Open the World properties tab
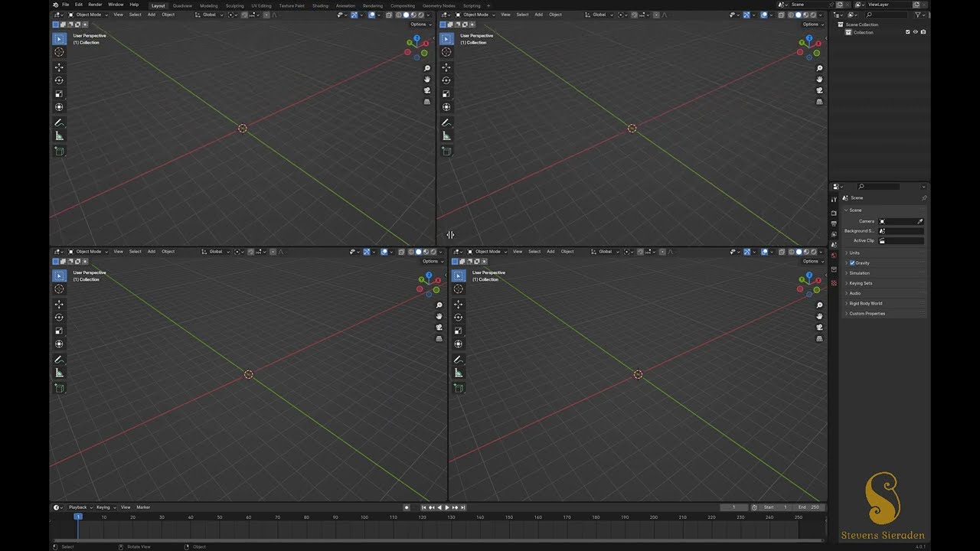The width and height of the screenshot is (980, 551). click(834, 256)
